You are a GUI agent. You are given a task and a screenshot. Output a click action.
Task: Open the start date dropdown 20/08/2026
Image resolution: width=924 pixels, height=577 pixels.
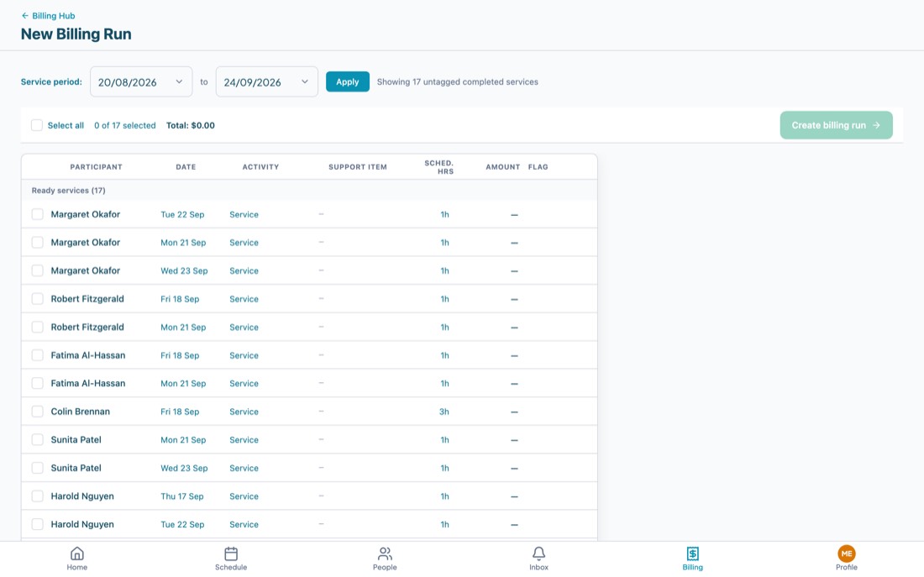(x=141, y=82)
